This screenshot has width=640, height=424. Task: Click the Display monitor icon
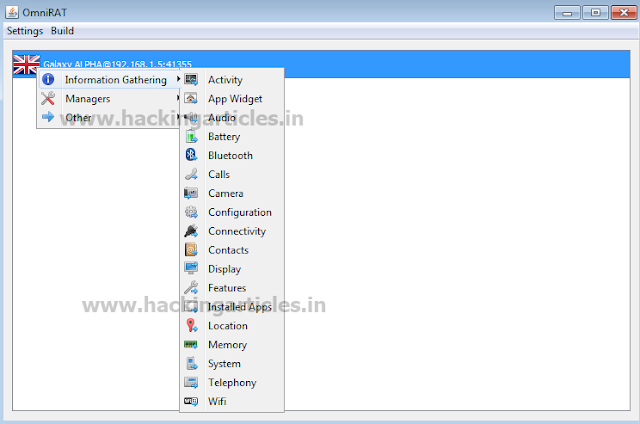click(191, 269)
